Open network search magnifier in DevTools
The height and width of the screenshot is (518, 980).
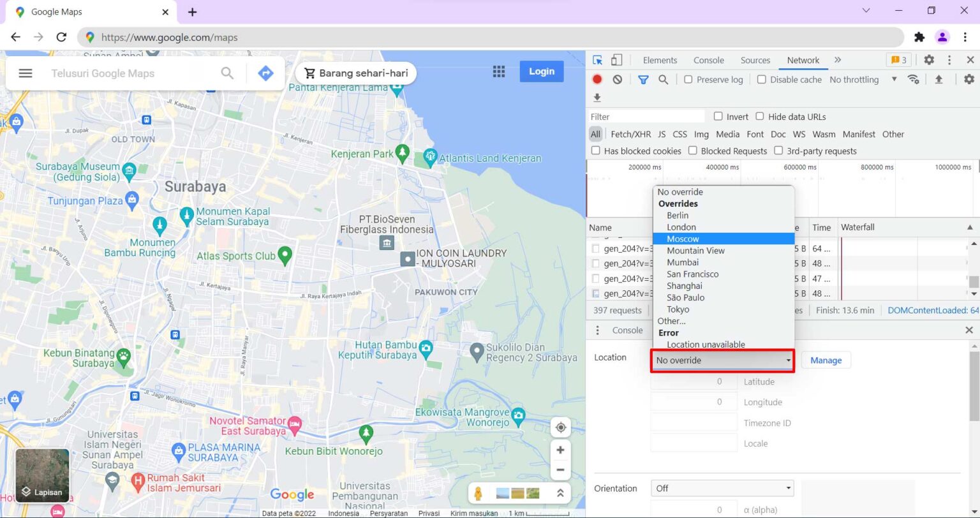(664, 79)
